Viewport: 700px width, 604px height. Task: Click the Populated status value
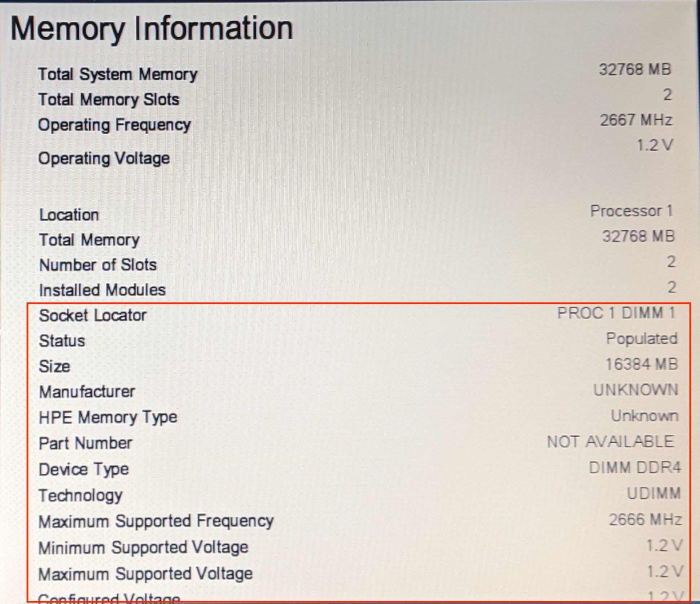pyautogui.click(x=641, y=339)
